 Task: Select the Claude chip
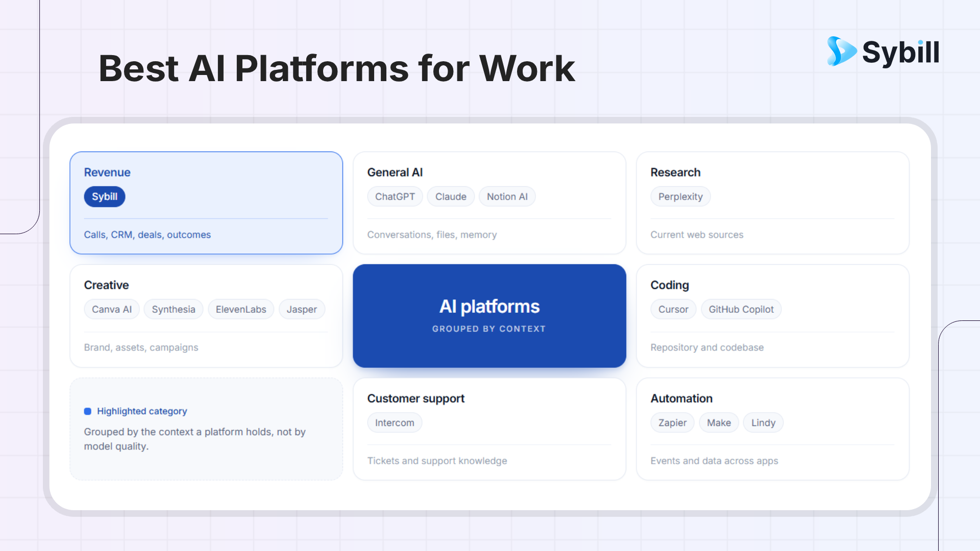pos(451,196)
